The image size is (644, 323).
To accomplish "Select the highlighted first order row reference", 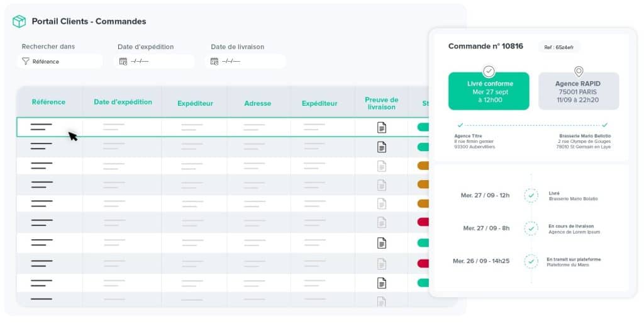I will click(42, 127).
